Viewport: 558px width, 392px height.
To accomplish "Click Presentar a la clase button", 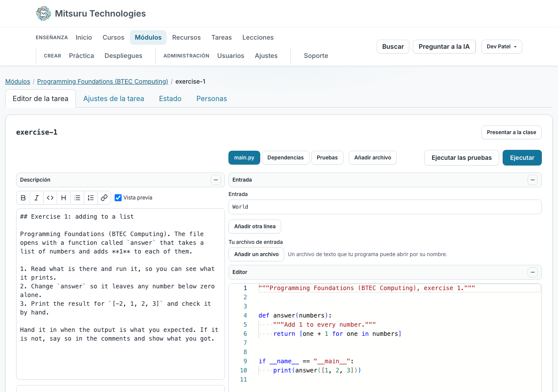I will coord(511,132).
